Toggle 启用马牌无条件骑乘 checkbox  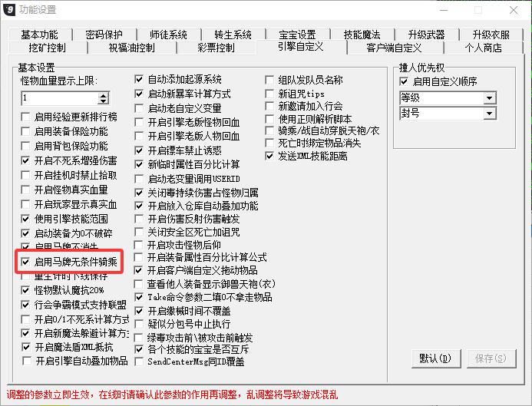[25, 262]
